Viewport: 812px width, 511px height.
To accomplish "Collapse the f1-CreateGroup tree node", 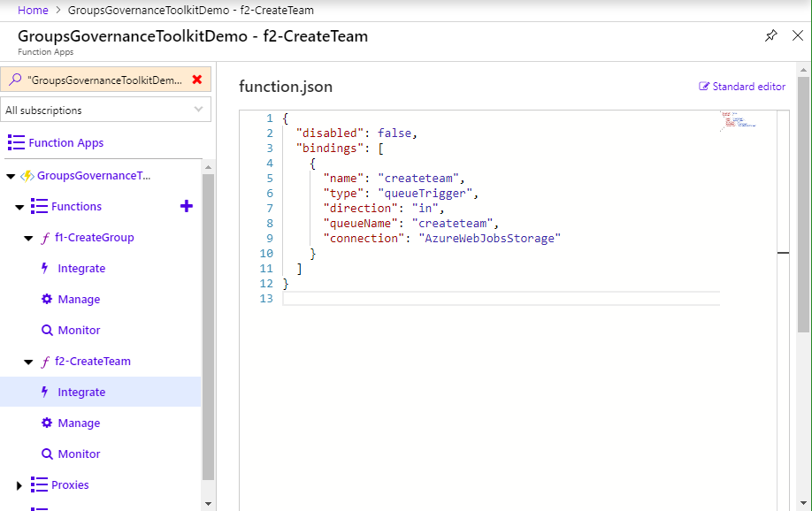I will pyautogui.click(x=27, y=239).
